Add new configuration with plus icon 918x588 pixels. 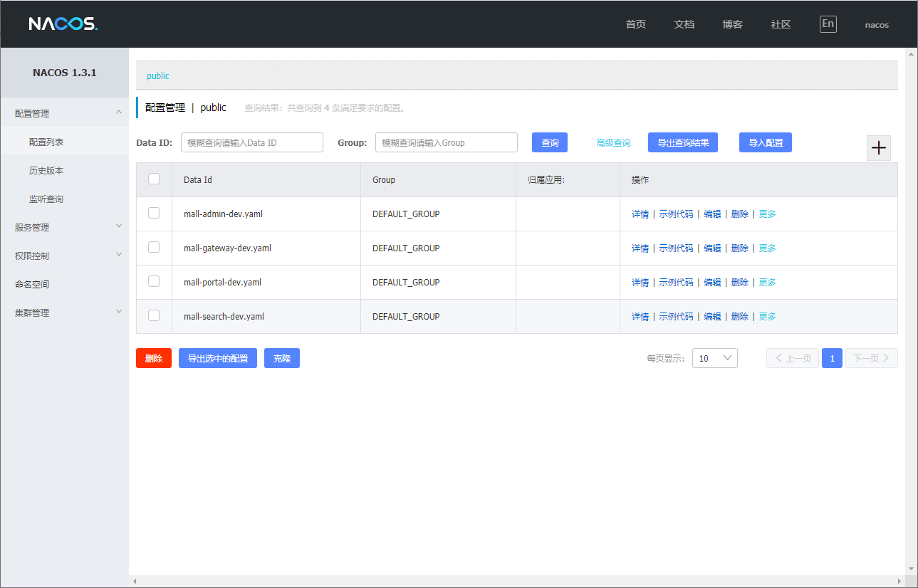(879, 148)
